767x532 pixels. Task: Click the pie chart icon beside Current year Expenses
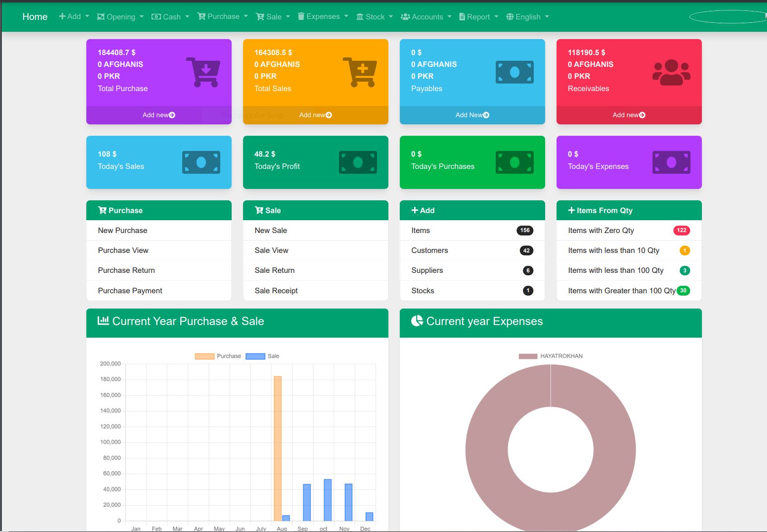point(417,321)
